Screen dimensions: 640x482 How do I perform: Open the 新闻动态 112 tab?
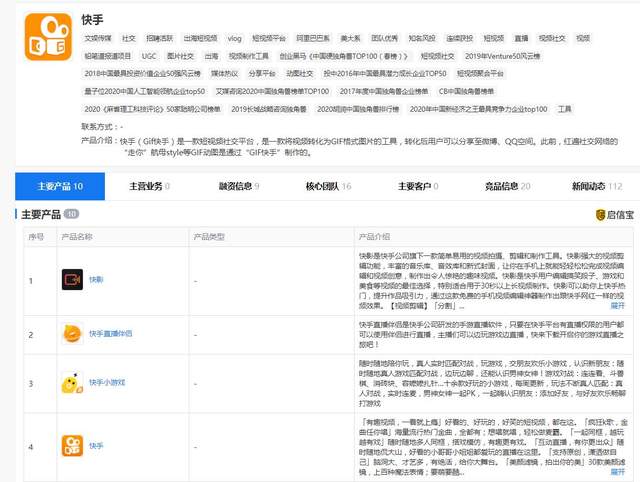[x=597, y=187]
